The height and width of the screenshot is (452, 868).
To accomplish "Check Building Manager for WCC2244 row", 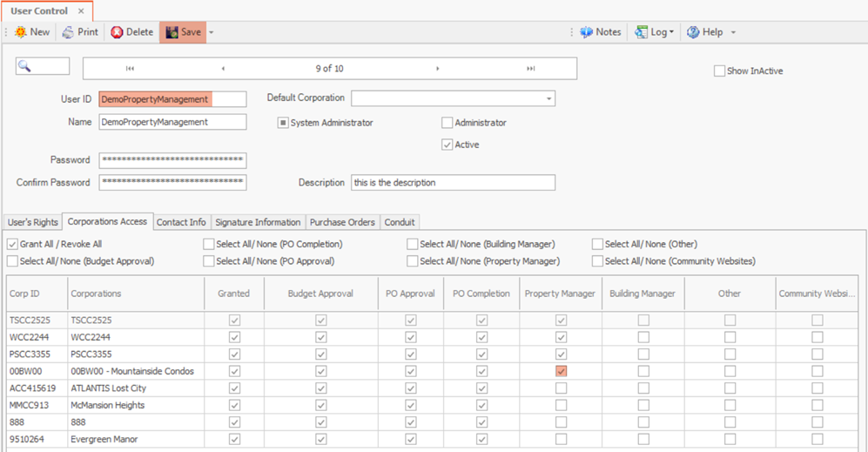I will coord(643,337).
